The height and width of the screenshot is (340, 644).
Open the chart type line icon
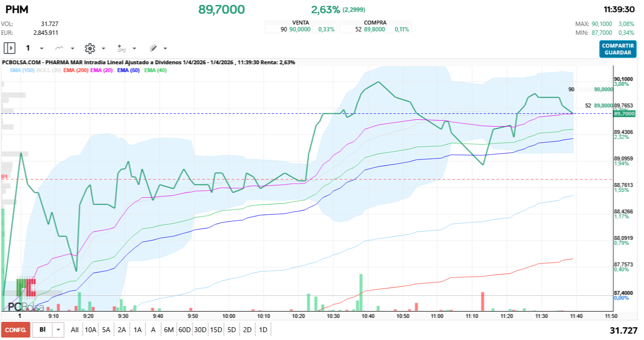click(x=59, y=48)
